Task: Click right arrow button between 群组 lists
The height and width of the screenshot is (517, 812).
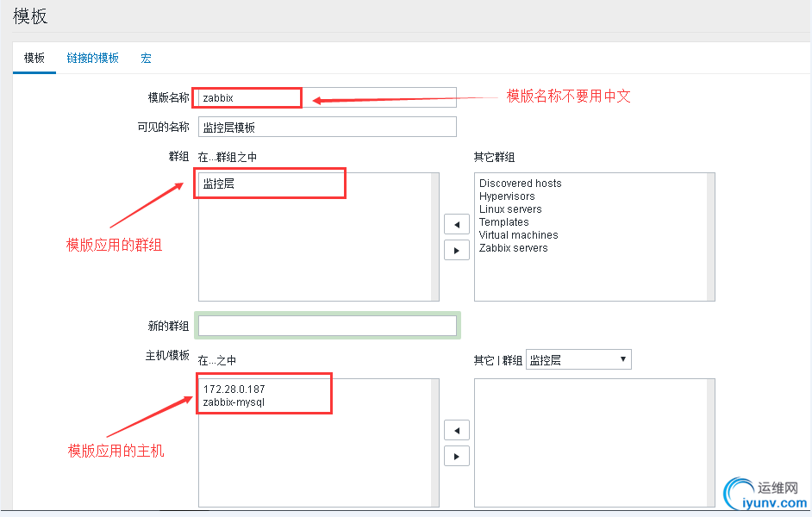Action: pos(457,251)
